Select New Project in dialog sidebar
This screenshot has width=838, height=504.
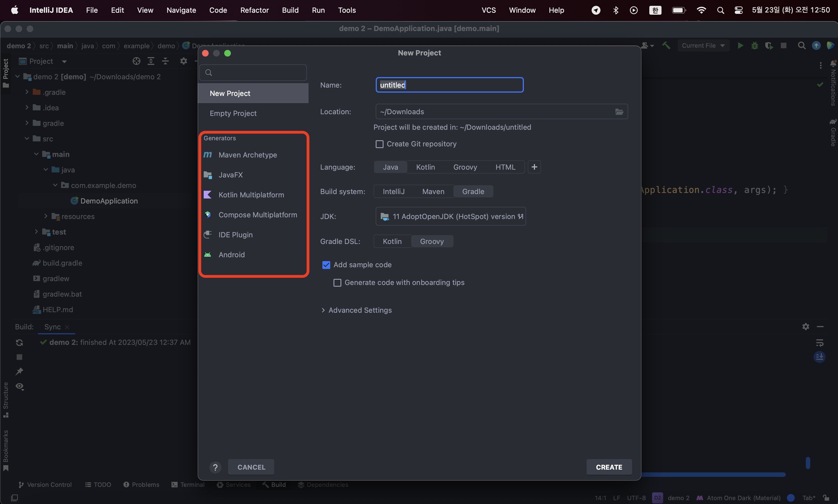tap(253, 93)
